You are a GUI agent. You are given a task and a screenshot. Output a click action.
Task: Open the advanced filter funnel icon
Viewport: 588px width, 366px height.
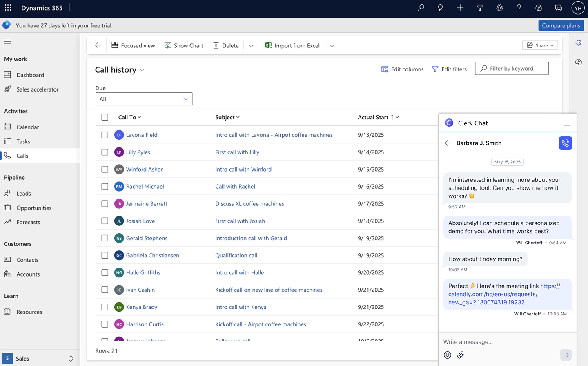point(480,8)
